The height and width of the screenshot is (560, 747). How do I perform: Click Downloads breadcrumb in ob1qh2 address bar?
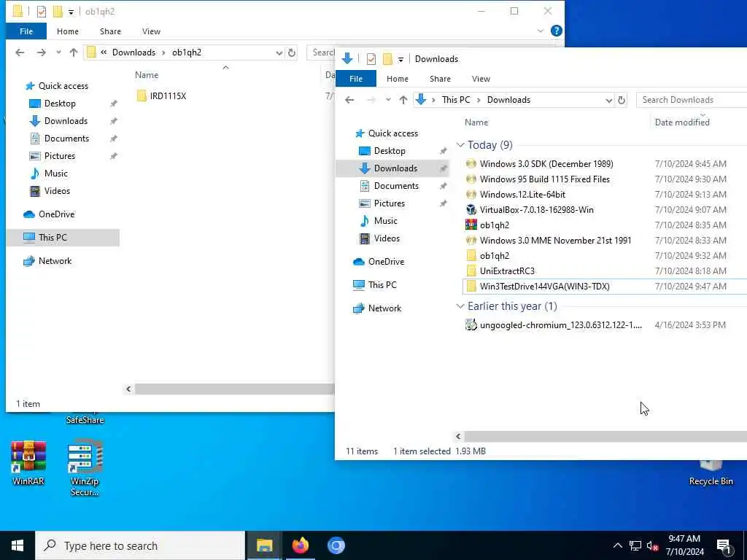pyautogui.click(x=133, y=52)
